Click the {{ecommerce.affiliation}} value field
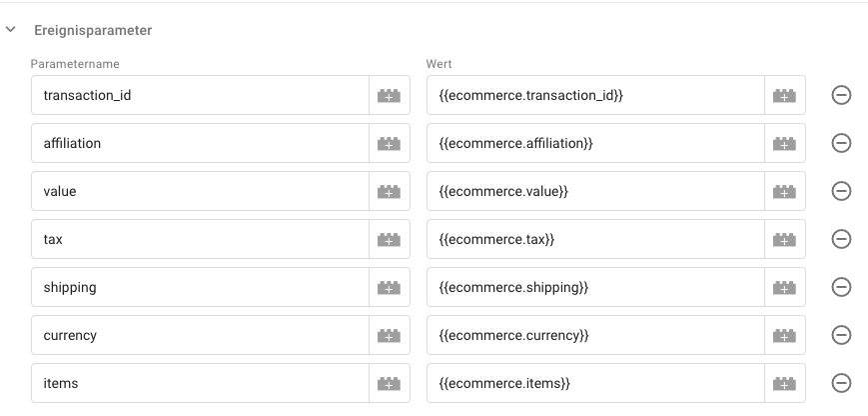Viewport: 868px width, 416px height. click(x=595, y=143)
